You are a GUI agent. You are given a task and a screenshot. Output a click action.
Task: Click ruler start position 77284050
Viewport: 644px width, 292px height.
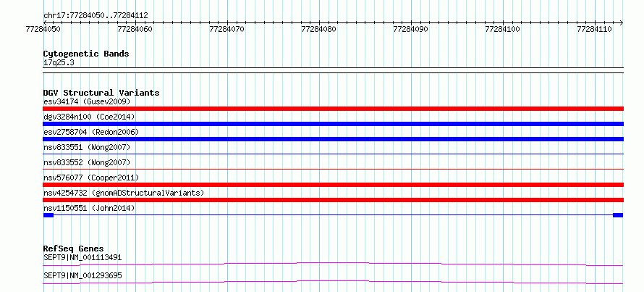[43, 29]
